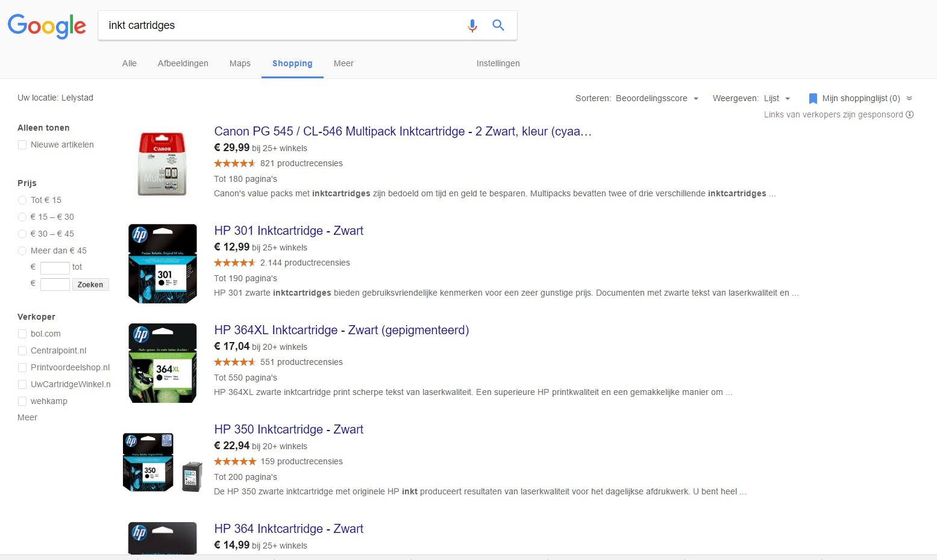Click the Canon multipack star rating
Viewport: 937px width, 560px height.
click(x=235, y=163)
